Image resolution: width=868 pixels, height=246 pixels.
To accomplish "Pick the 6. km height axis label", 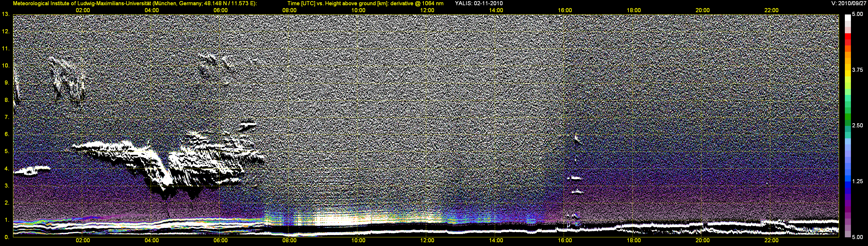I will tap(6, 134).
